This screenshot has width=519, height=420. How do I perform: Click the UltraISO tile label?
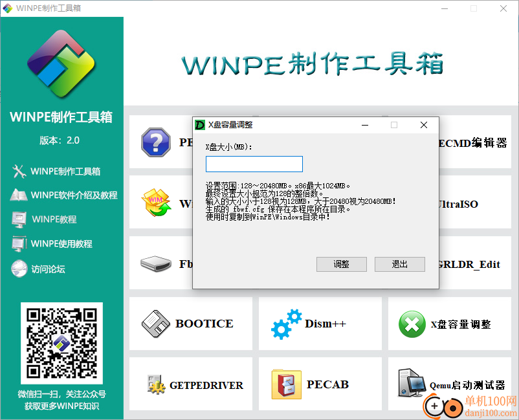click(x=458, y=204)
